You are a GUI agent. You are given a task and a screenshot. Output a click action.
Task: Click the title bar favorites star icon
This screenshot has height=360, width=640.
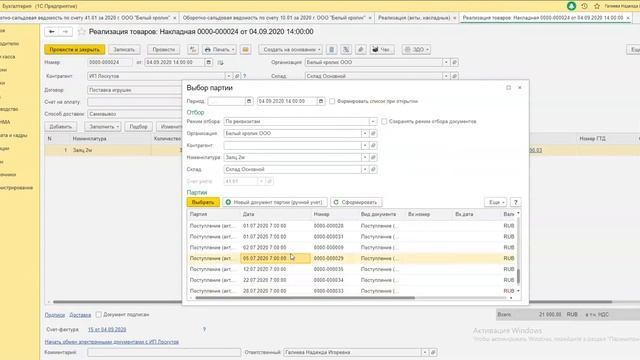597,6
